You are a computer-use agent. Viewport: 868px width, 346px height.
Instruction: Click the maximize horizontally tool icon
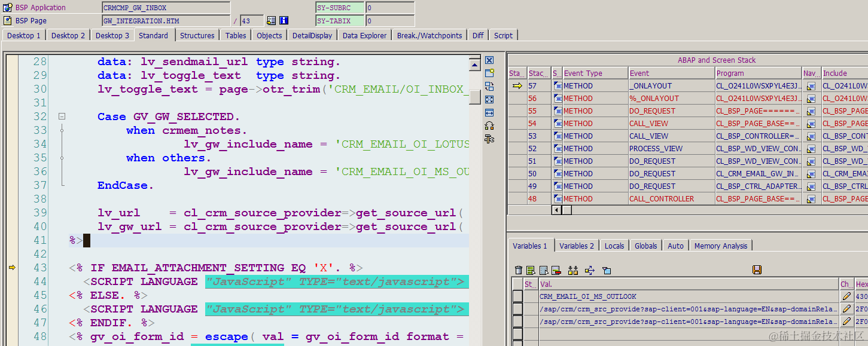point(489,112)
